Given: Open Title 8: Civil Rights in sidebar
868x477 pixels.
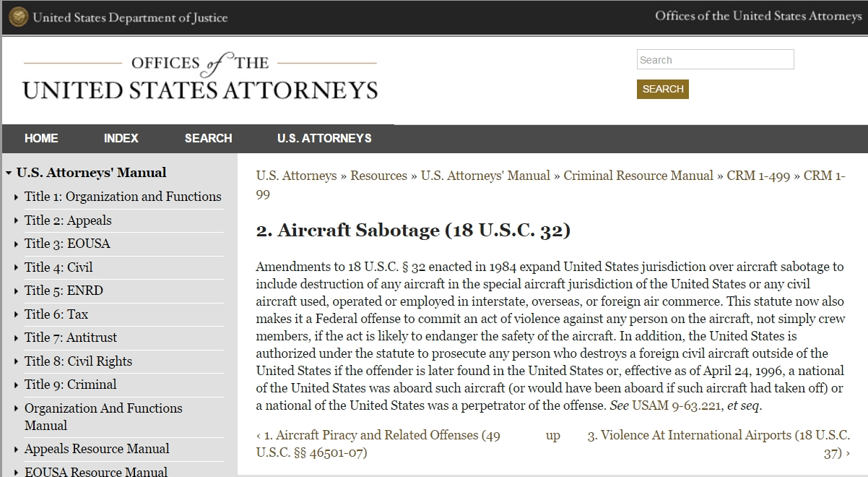Looking at the screenshot, I should click(x=78, y=361).
